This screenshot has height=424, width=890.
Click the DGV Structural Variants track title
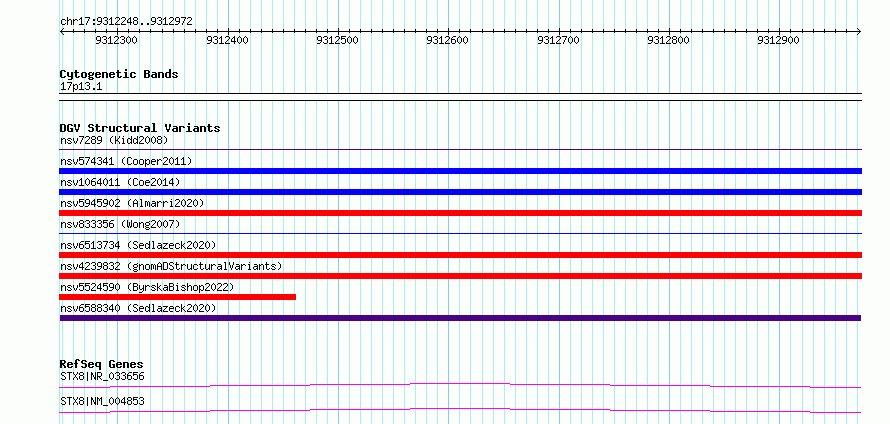[140, 128]
